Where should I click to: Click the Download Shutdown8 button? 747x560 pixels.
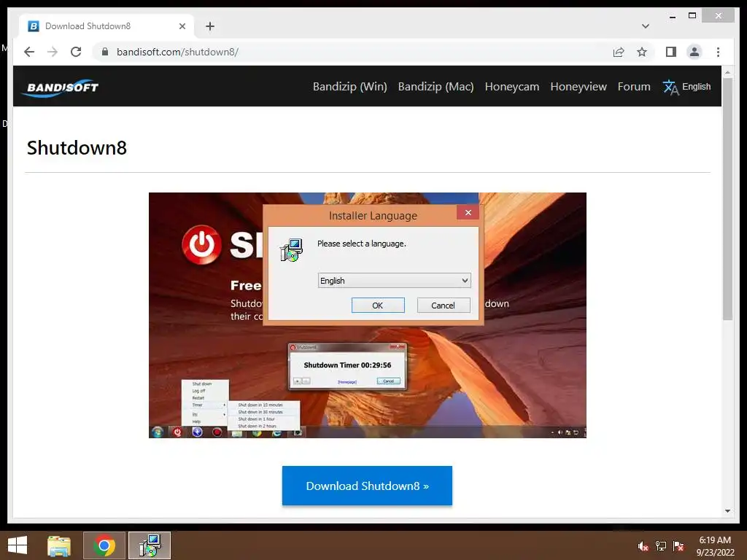coord(367,486)
